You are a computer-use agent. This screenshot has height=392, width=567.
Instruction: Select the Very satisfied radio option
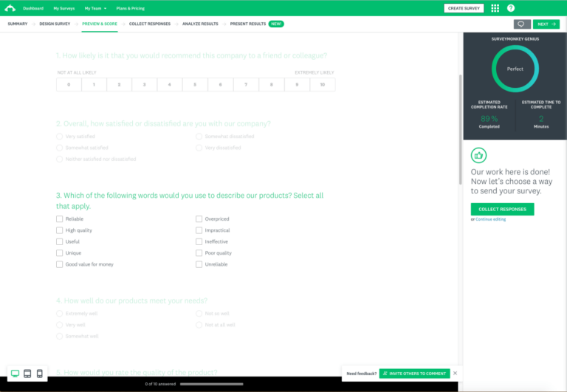(x=59, y=137)
